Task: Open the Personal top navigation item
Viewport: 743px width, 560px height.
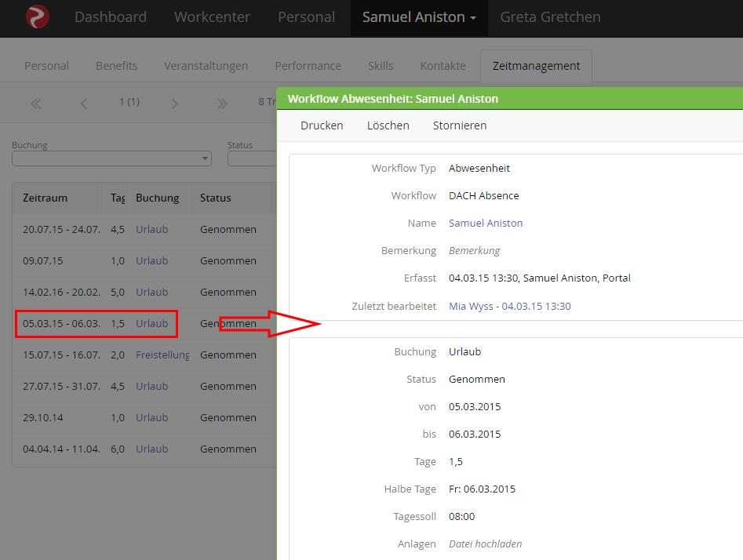Action: pyautogui.click(x=306, y=17)
